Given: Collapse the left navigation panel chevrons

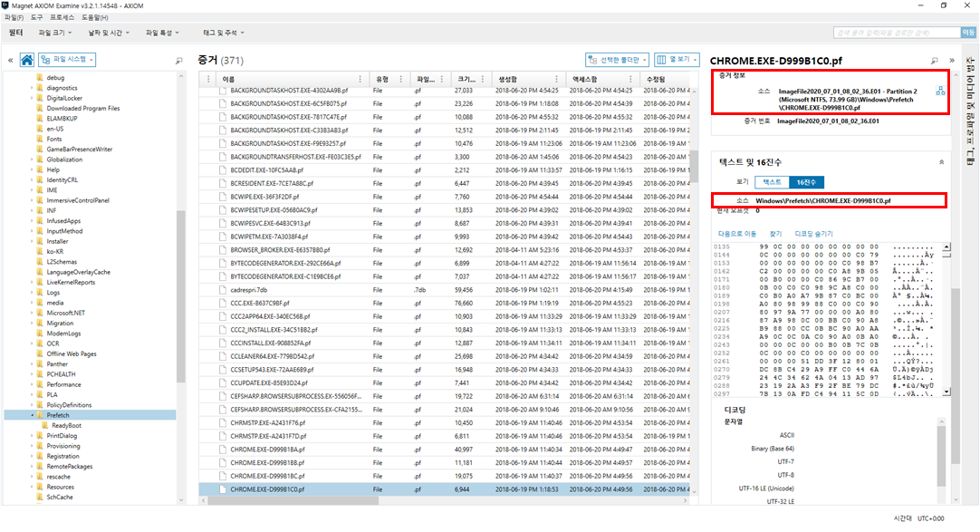Looking at the screenshot, I should click(x=11, y=60).
